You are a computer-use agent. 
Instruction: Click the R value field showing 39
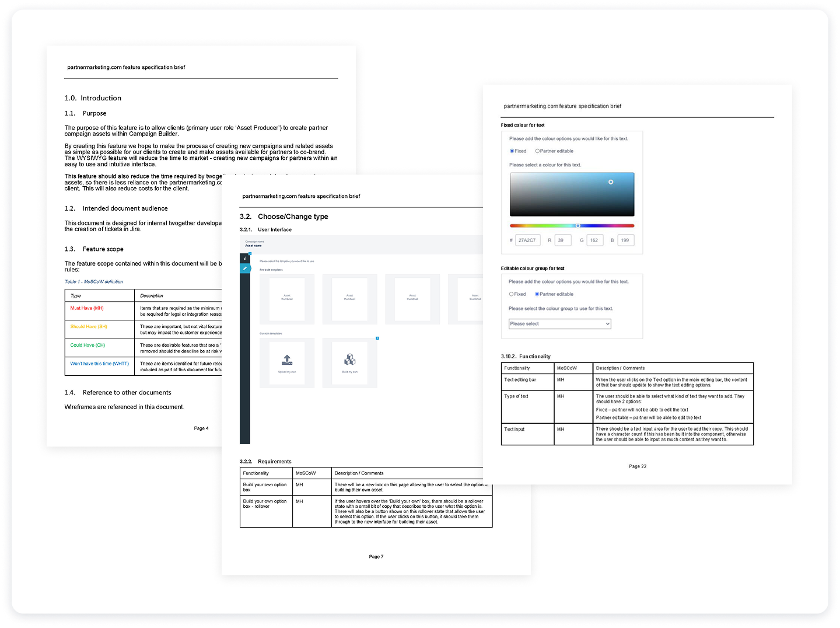point(562,240)
